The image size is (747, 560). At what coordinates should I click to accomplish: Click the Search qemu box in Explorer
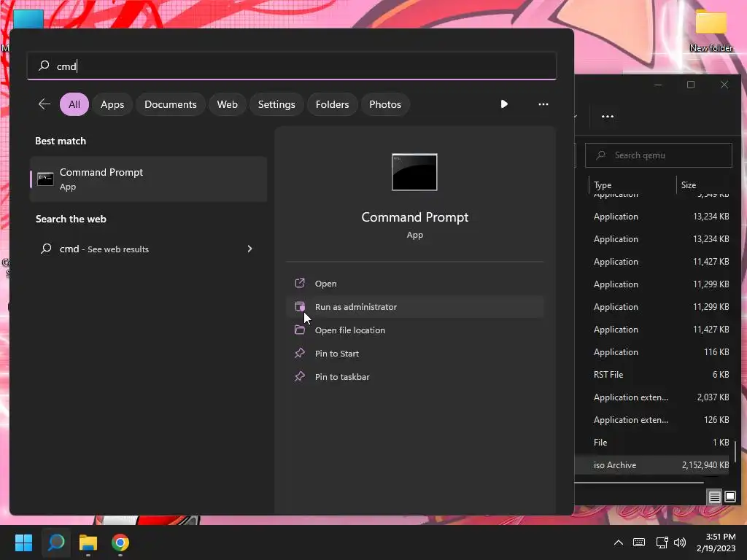click(x=659, y=155)
